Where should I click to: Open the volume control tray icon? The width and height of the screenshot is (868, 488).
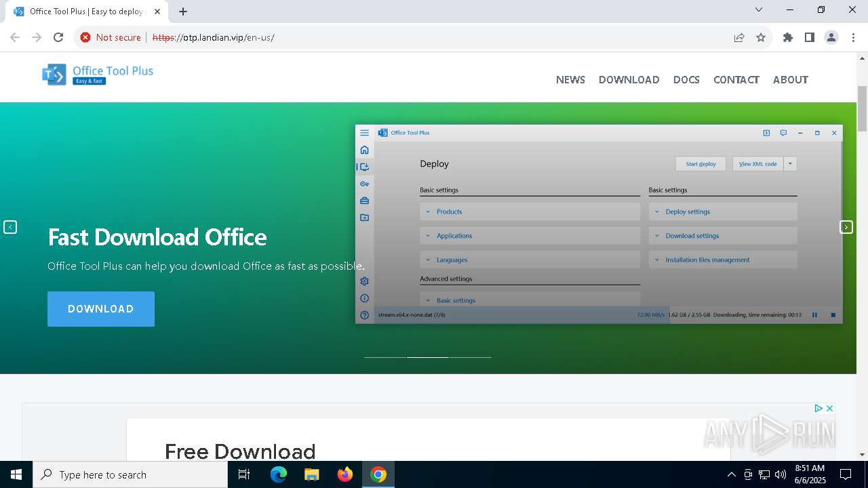781,474
